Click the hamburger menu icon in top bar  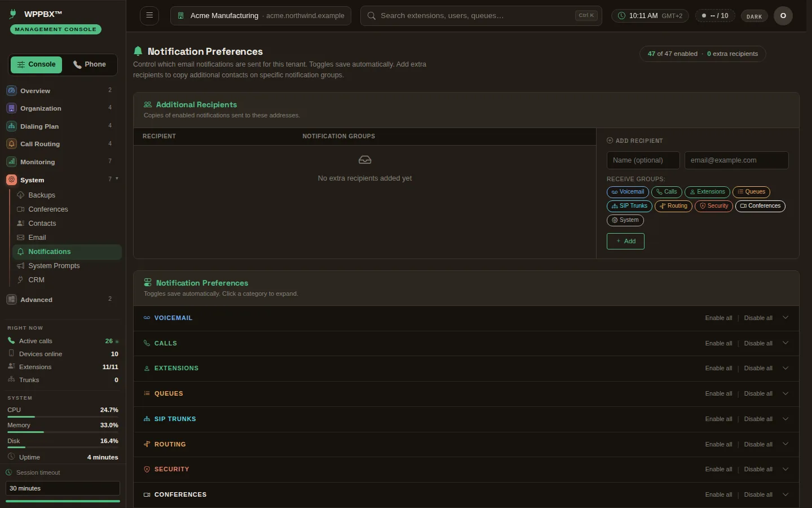point(149,16)
